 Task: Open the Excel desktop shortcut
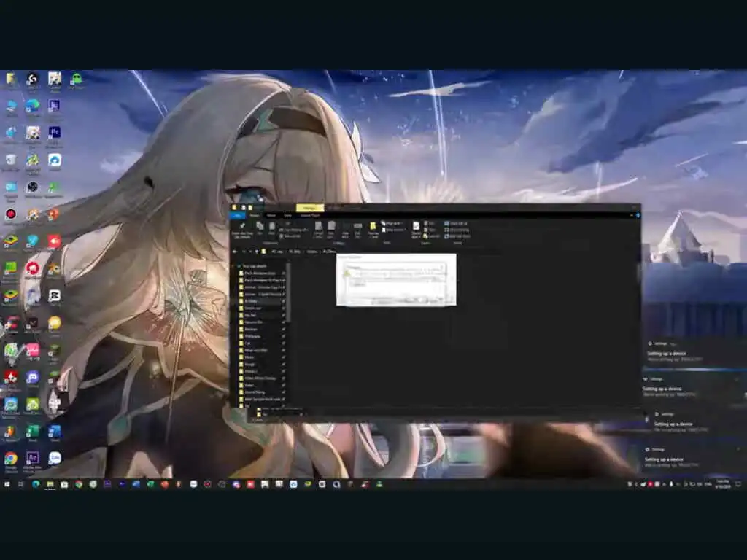click(x=32, y=434)
